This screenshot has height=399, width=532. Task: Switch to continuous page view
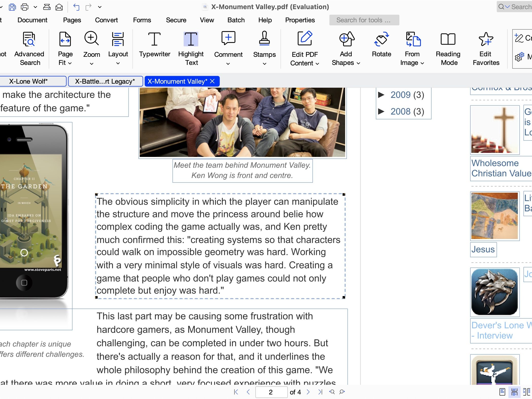(514, 392)
